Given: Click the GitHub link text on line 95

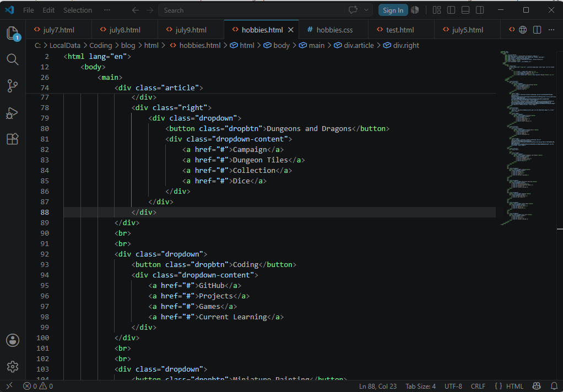Looking at the screenshot, I should [212, 286].
